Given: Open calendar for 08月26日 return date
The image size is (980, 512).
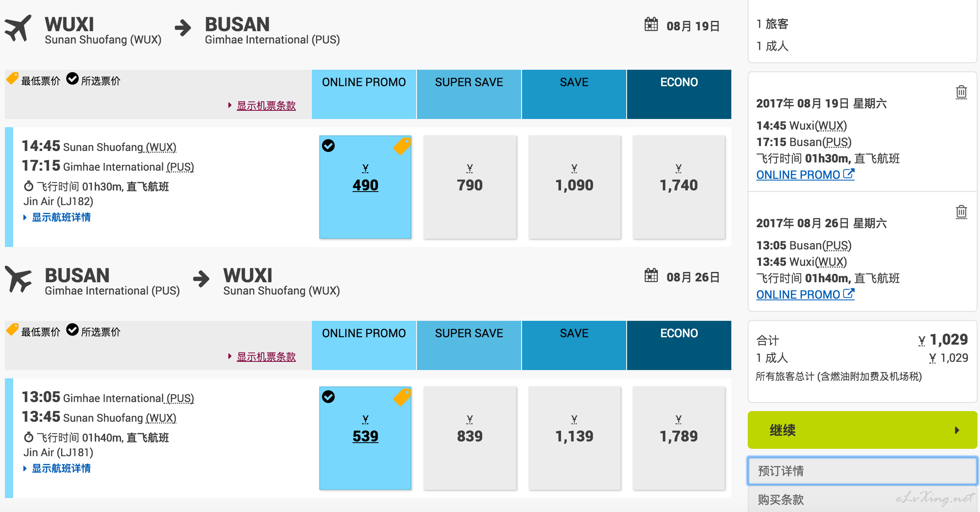Looking at the screenshot, I should click(x=651, y=276).
